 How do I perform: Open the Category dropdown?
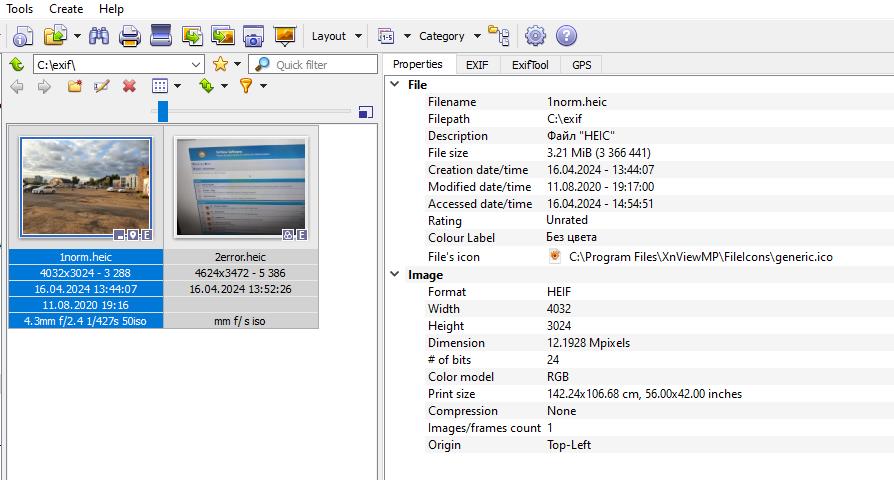[449, 36]
